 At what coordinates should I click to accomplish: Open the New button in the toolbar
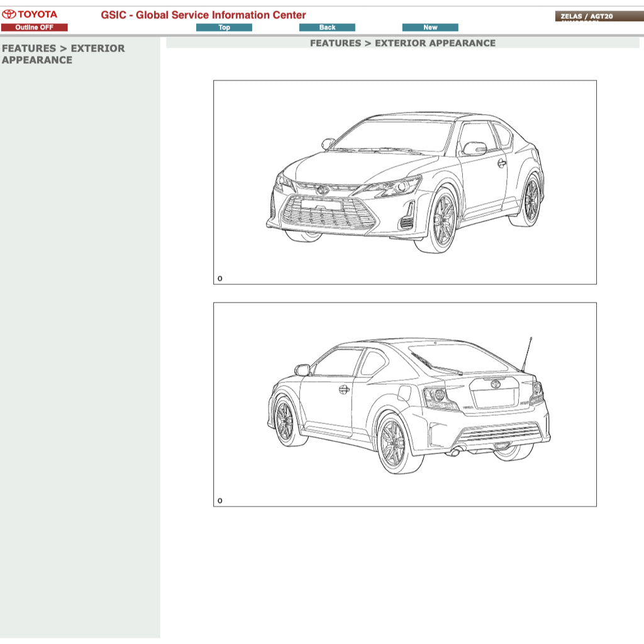click(430, 28)
